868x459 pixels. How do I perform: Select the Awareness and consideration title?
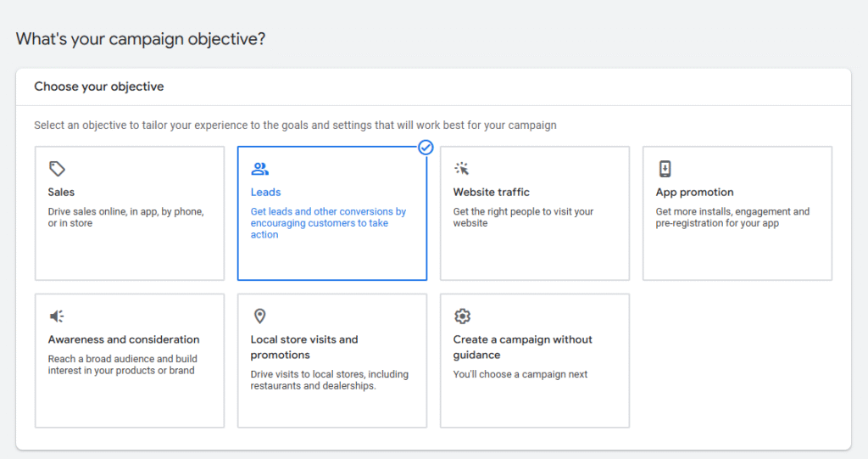124,339
